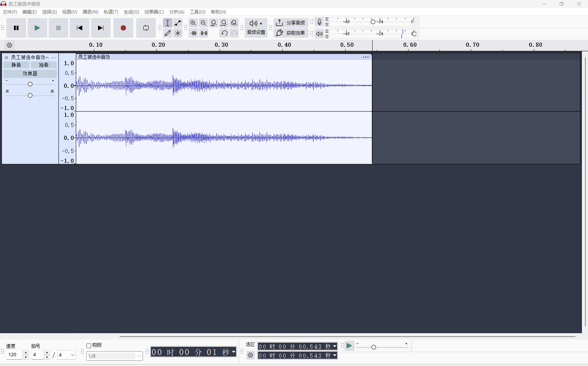Open the 分析(A) menu
The width and height of the screenshot is (588, 366).
tap(177, 12)
